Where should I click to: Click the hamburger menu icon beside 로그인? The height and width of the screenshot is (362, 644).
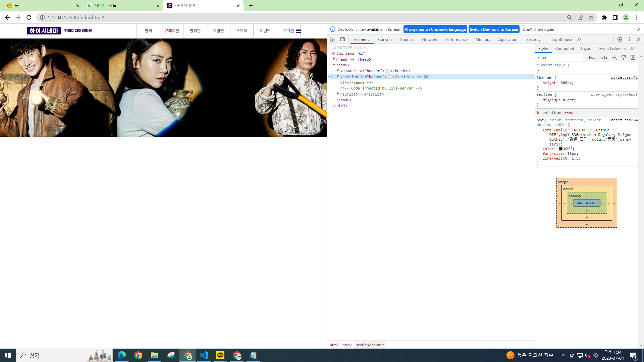tap(299, 31)
